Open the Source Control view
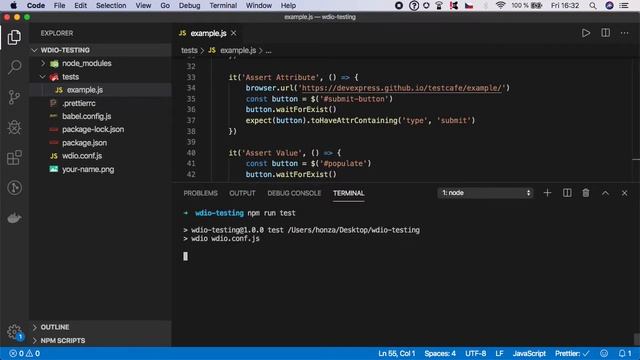Screen dimensions: 640x360 click(x=14, y=97)
